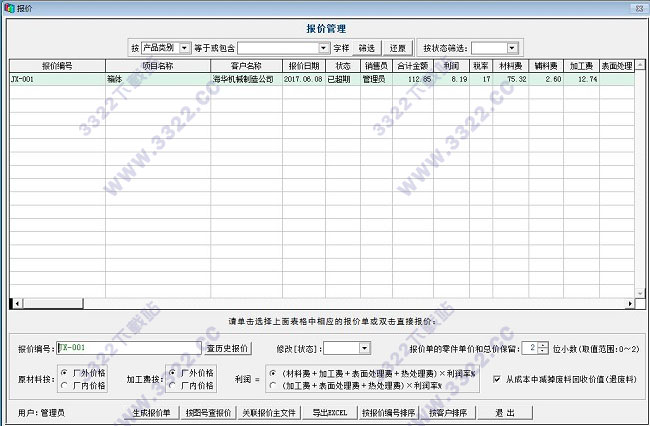Open the 等于或包含 value dropdown

click(x=323, y=48)
